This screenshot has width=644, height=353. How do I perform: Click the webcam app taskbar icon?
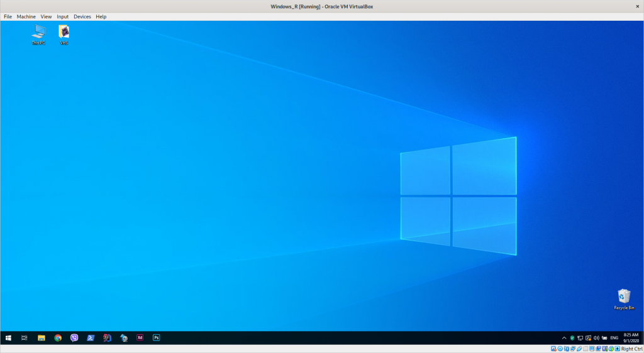click(x=124, y=338)
